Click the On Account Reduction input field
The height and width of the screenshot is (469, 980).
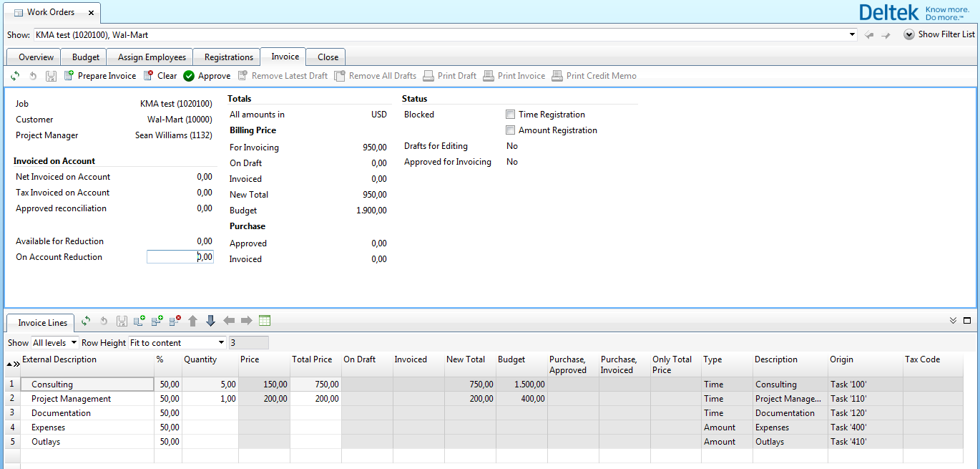[x=180, y=257]
